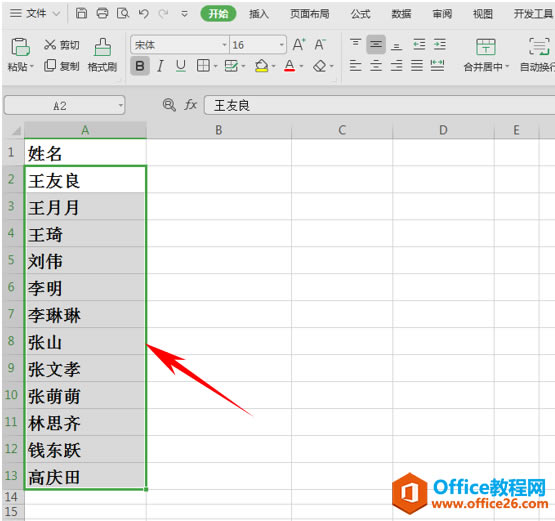Screen dimensions: 555x521
Task: Apply red font color
Action: coord(290,66)
